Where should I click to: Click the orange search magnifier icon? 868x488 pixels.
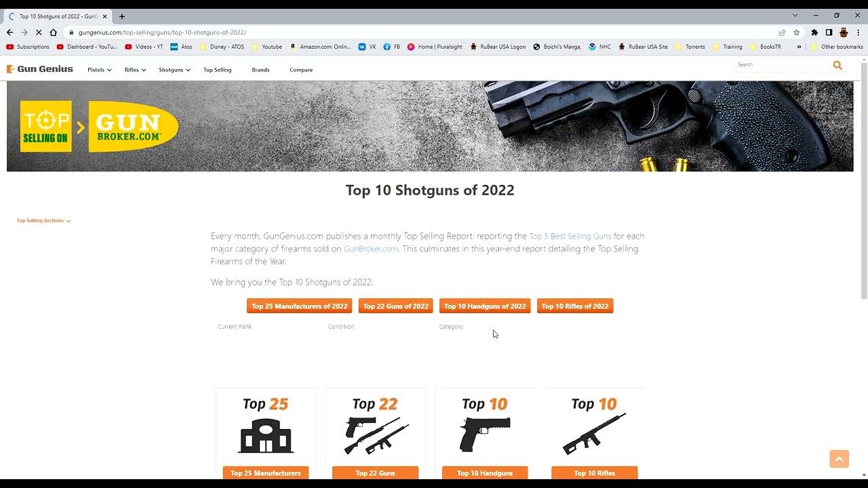837,65
